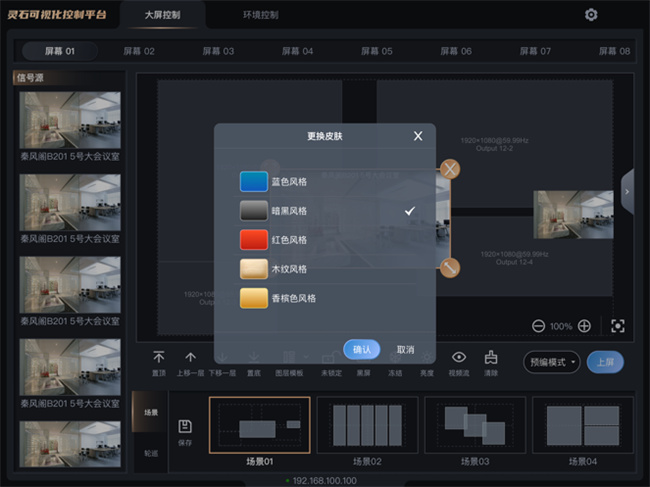Click the 192.168.100.100 IP address status
This screenshot has height=487, width=650.
coord(324,481)
